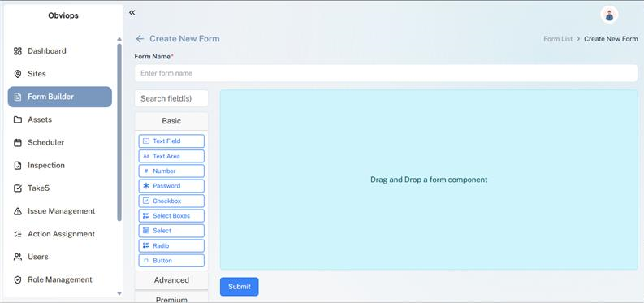Pick the Password component button

click(171, 186)
